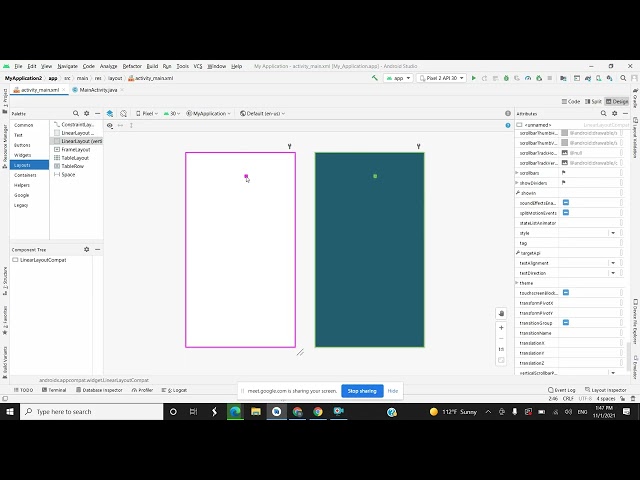The width and height of the screenshot is (640, 480).
Task: Open the Resource Manager side tab
Action: [x=5, y=146]
